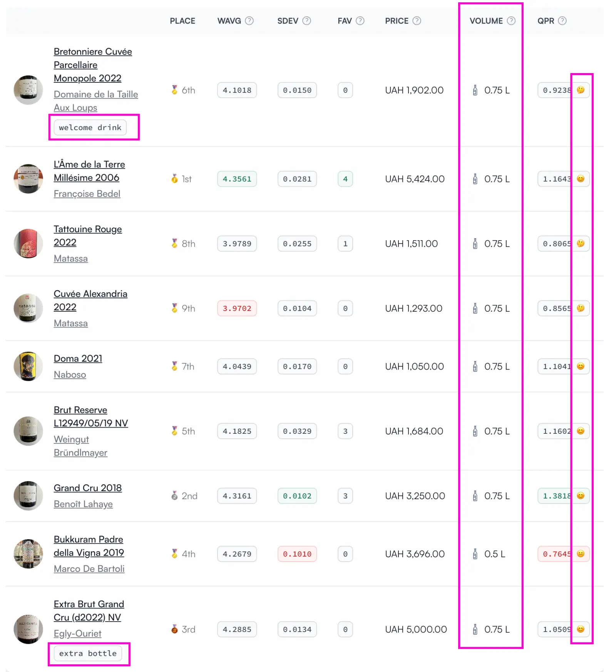
Task: Click the welcome drink tag
Action: point(90,127)
